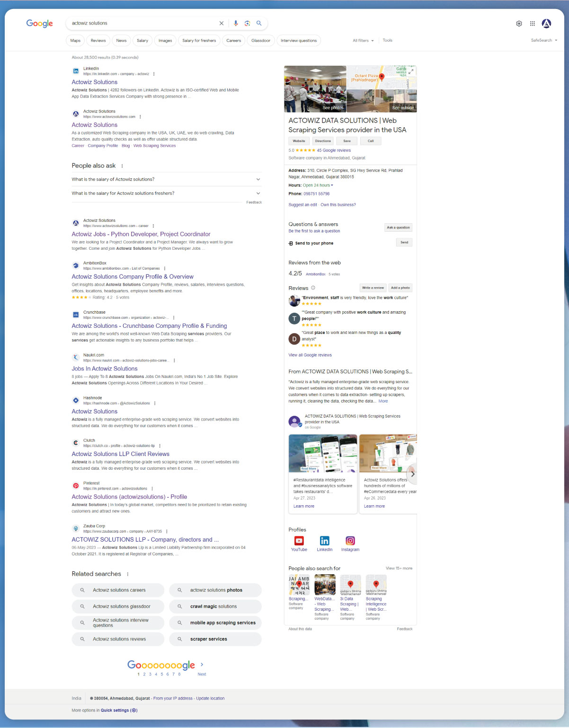This screenshot has width=569, height=728.
Task: Open three-dot menu beside LinkedIn result
Action: coord(154,74)
